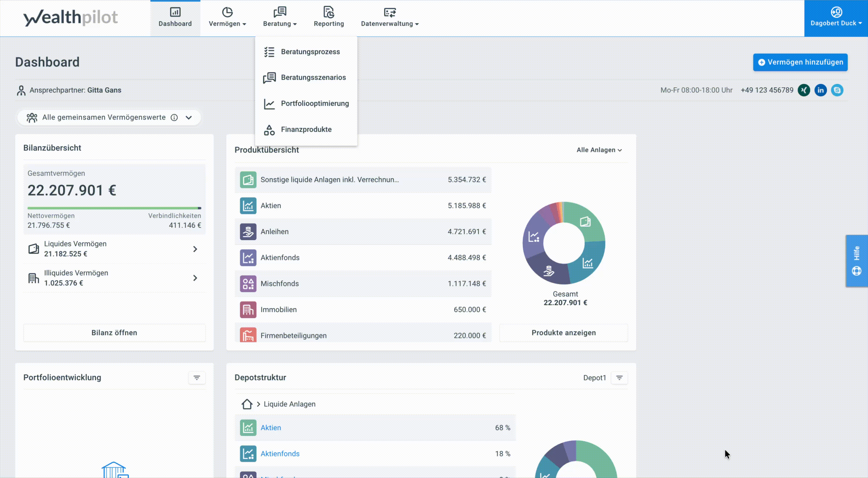Click the Firmenbeteiligungen product icon
The width and height of the screenshot is (868, 478).
click(248, 335)
